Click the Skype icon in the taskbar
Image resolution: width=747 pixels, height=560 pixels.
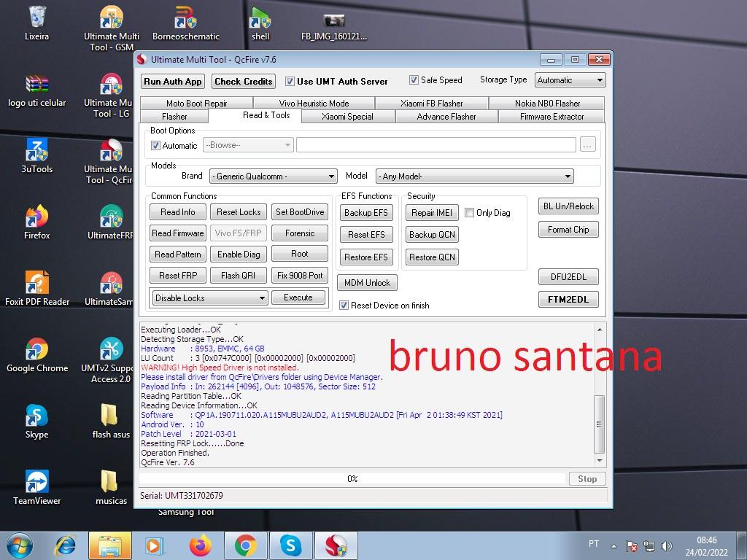(291, 545)
